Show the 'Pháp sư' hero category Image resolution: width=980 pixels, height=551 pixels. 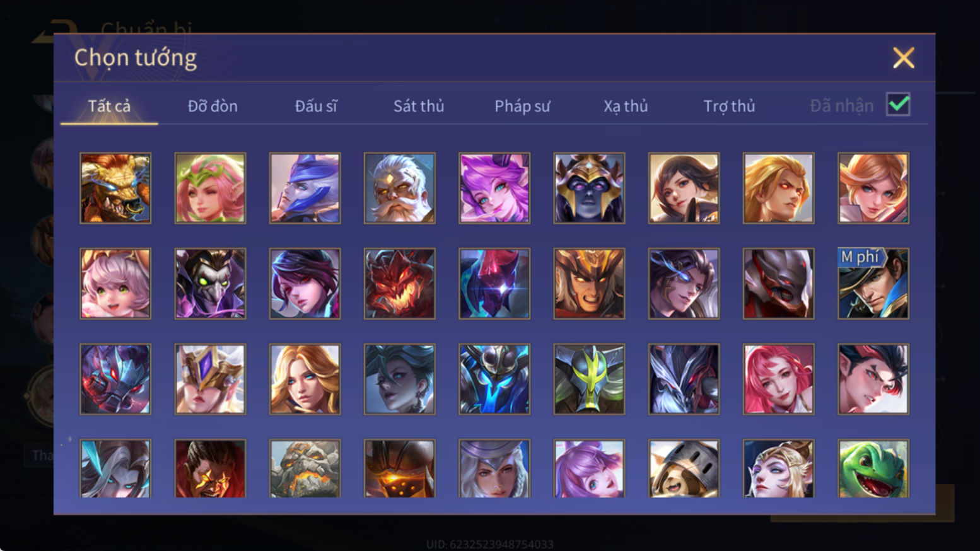tap(522, 106)
